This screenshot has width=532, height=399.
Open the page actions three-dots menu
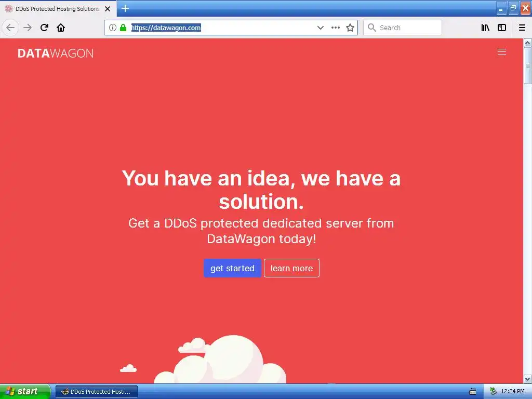[x=335, y=28]
